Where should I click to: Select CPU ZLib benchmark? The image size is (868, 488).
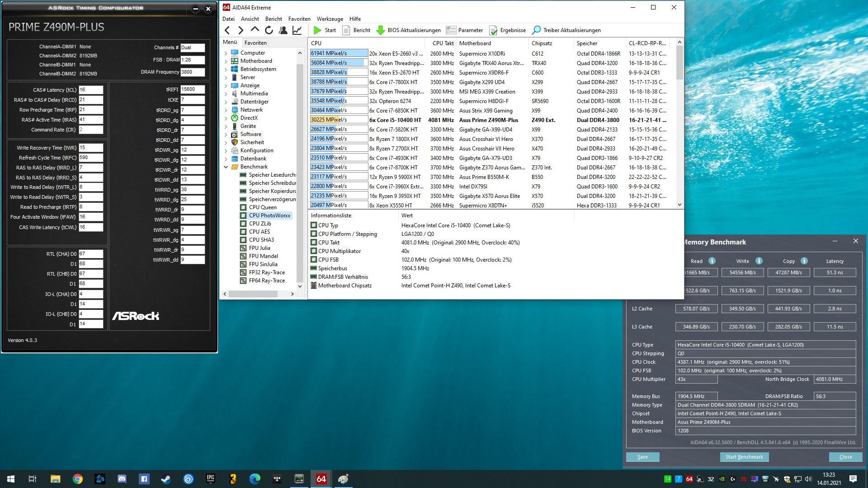coord(260,224)
